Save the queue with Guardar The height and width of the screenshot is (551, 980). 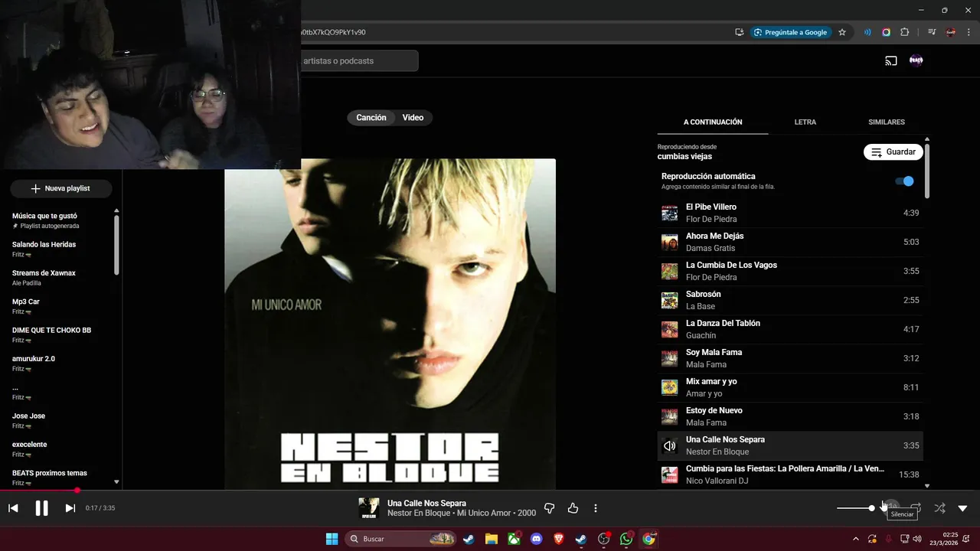(x=893, y=152)
